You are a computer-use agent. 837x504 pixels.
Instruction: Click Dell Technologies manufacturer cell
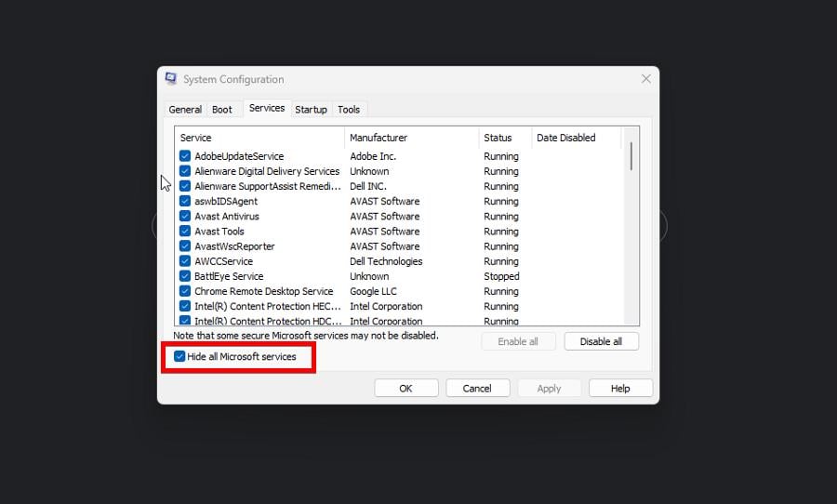(x=386, y=261)
